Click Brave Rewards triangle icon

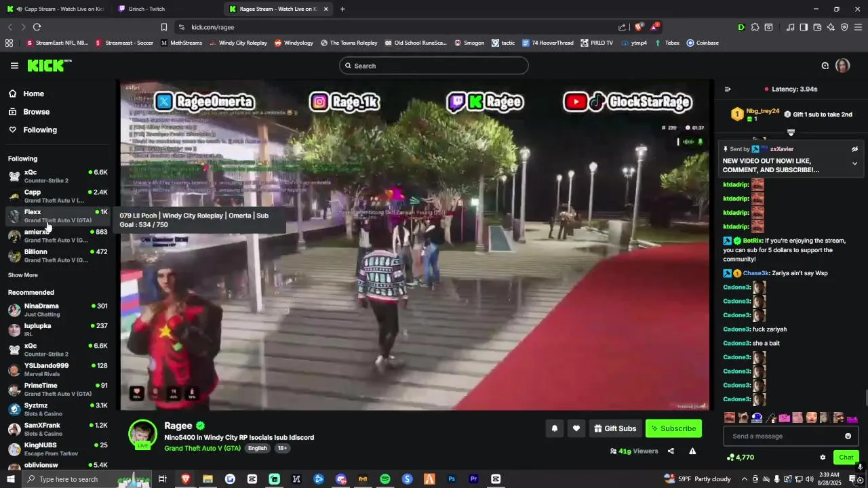tap(654, 27)
